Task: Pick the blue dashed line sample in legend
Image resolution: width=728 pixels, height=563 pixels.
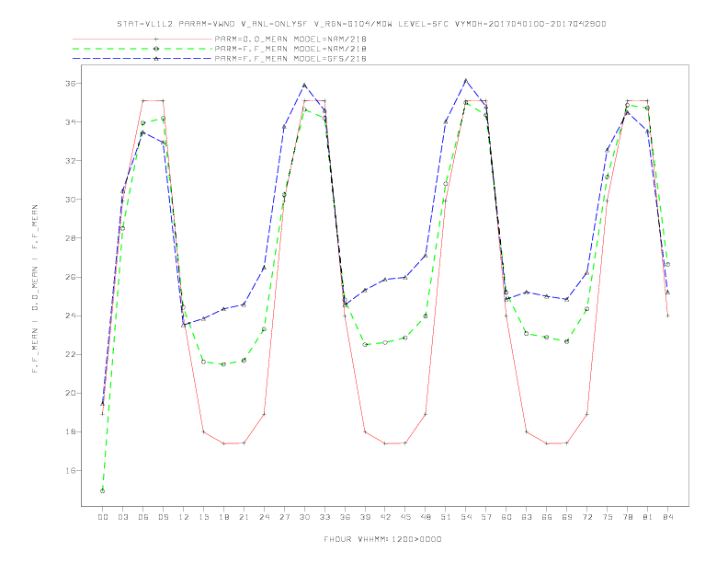Action: point(142,59)
